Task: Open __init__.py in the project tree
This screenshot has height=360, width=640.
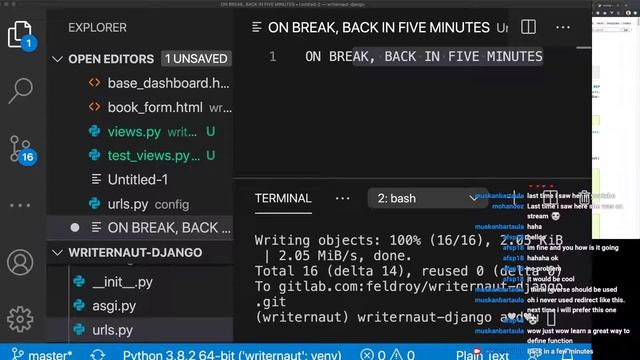Action: (x=113, y=282)
